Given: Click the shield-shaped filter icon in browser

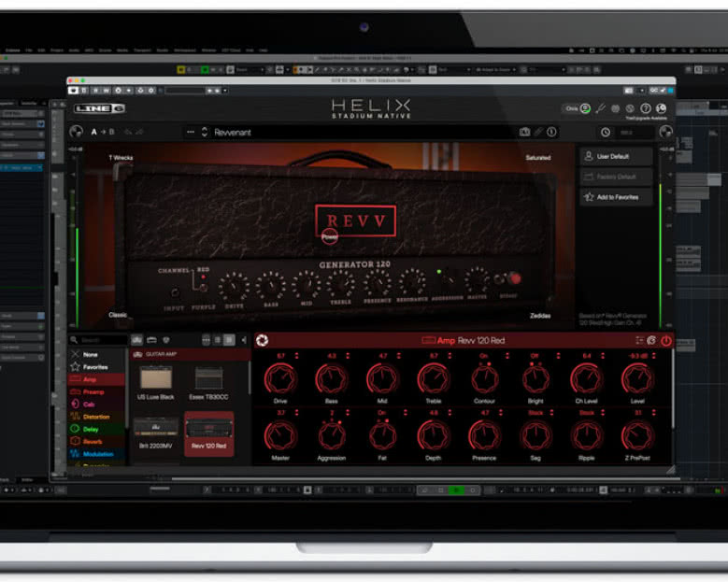Looking at the screenshot, I should (165, 340).
